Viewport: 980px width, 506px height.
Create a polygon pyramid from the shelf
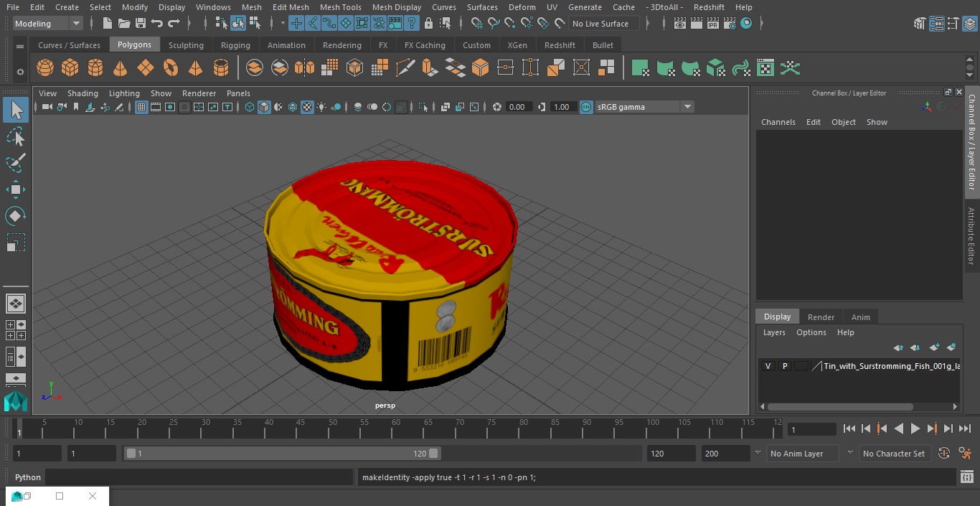tap(195, 68)
